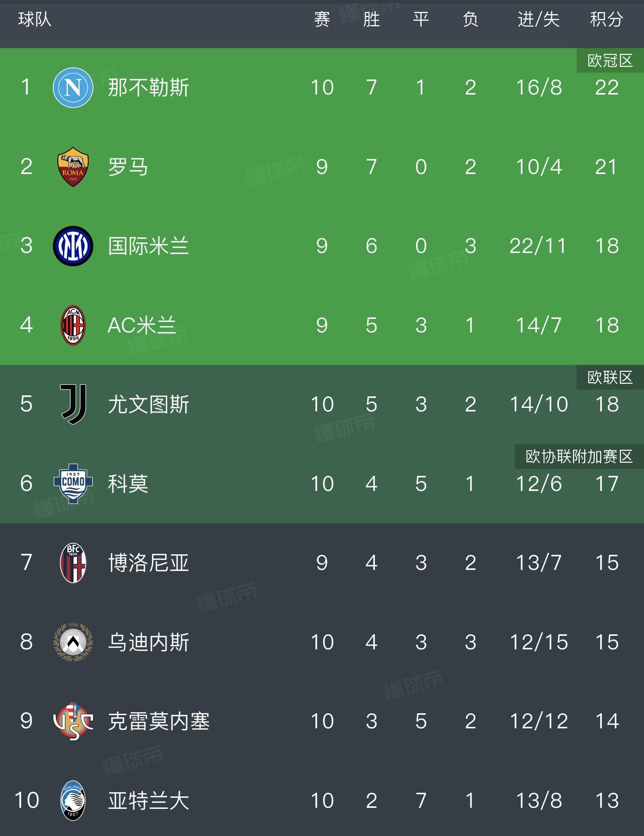Select the Cremonese club logo
Image resolution: width=644 pixels, height=836 pixels.
coord(73,721)
